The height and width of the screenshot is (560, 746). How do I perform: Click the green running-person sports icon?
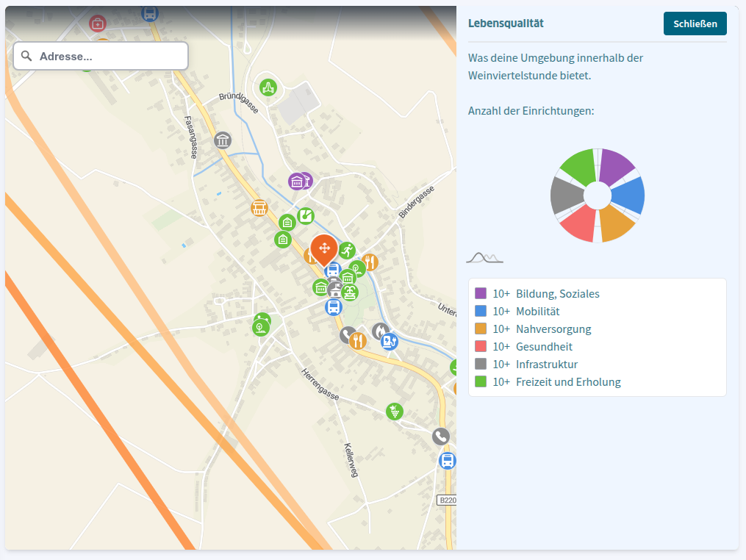347,251
